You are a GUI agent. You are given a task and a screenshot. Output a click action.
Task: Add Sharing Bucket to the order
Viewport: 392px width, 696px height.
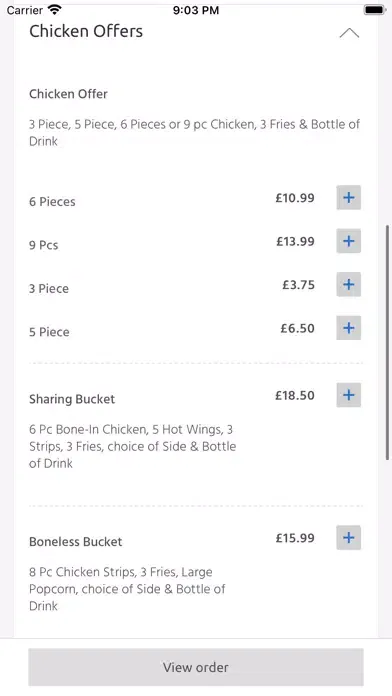348,395
